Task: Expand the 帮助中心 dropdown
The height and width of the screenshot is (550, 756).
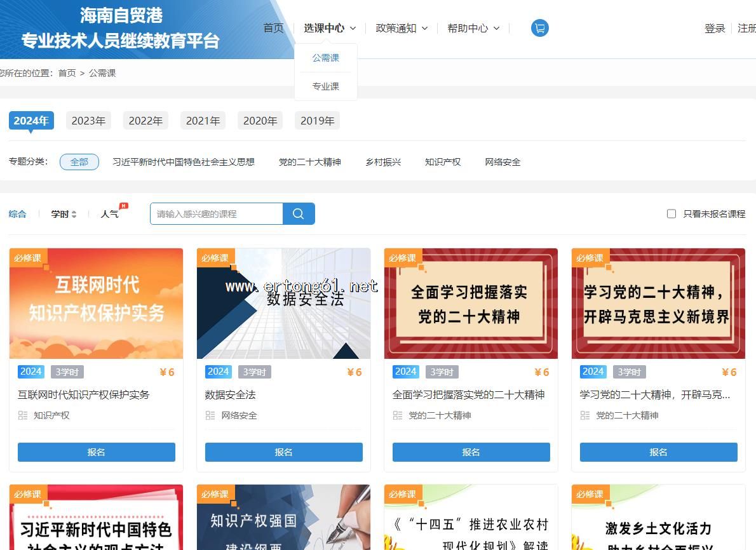Action: (473, 28)
